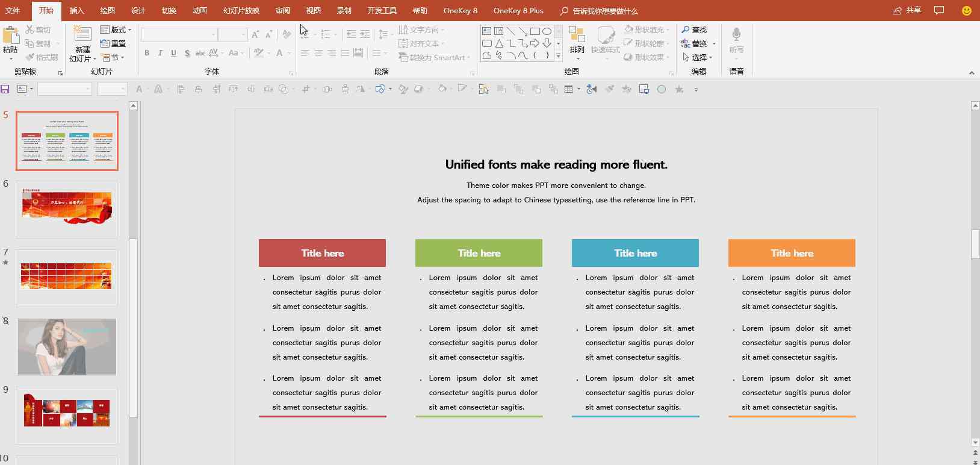Pick the Right Arrow shape
980x465 pixels.
pos(535,43)
